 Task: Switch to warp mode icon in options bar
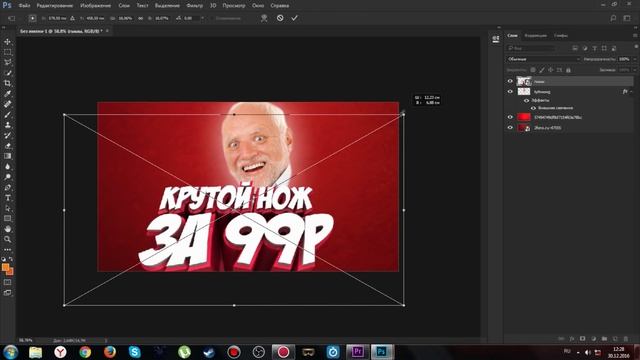tap(264, 18)
